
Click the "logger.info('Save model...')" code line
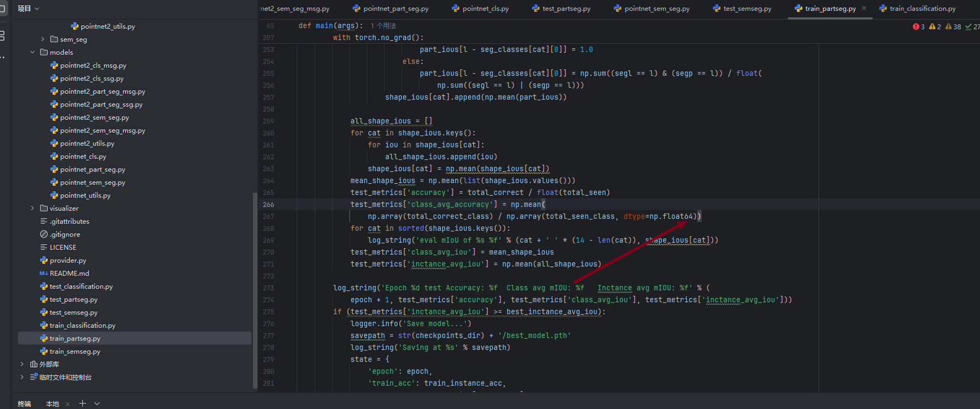[411, 324]
